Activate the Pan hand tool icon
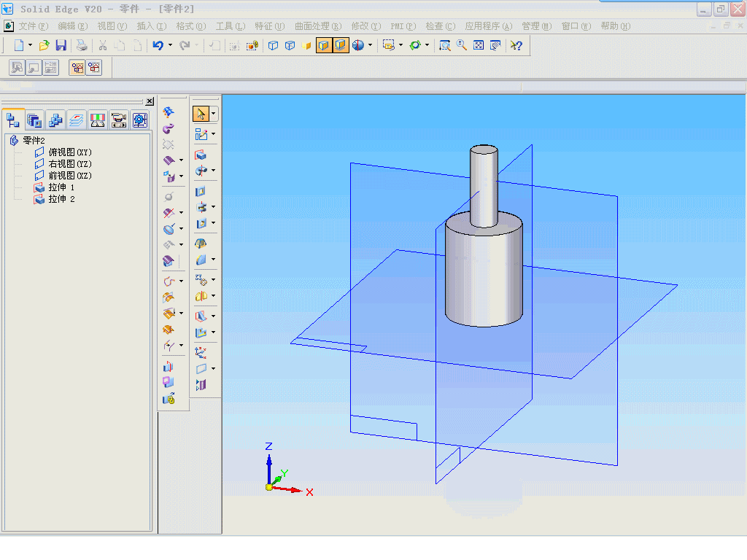The height and width of the screenshot is (560, 747). (x=495, y=45)
